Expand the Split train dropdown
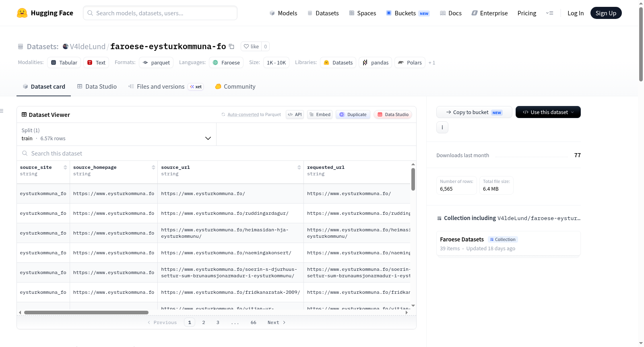644x347 pixels. coord(117,134)
